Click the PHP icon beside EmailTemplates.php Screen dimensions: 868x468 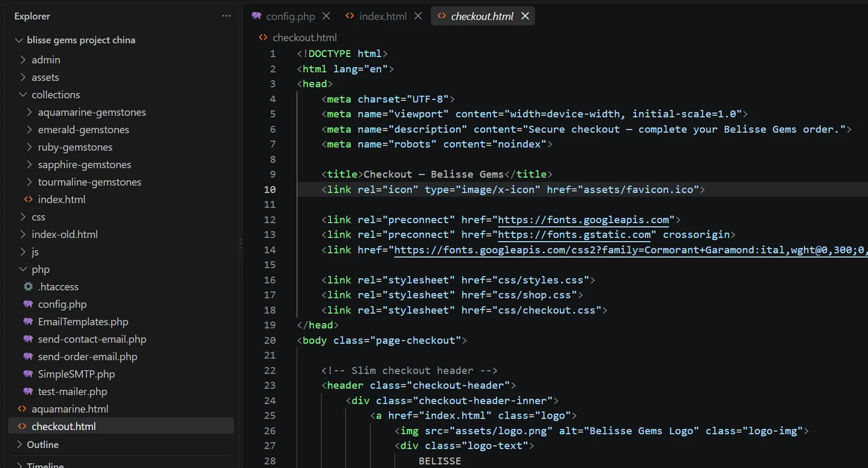[28, 321]
